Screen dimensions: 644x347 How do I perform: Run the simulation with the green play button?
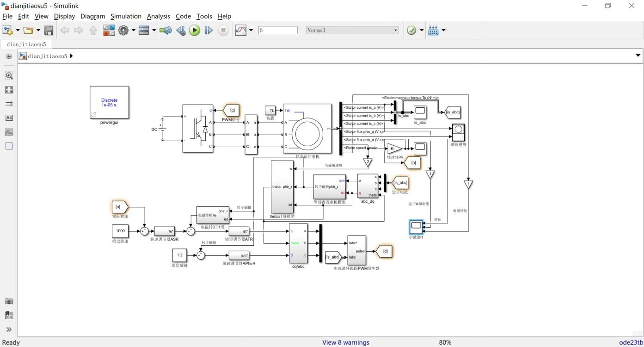coord(195,30)
